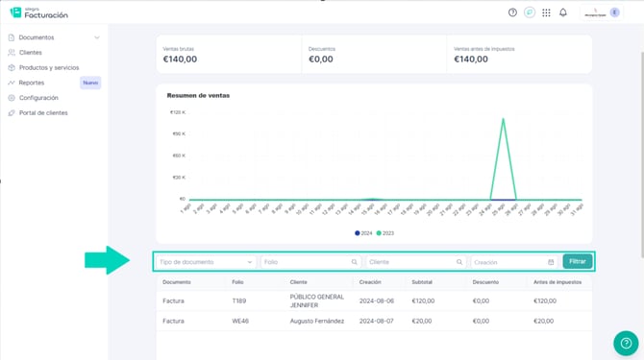Open the user profile menu in header
The image size is (644, 360).
point(602,12)
